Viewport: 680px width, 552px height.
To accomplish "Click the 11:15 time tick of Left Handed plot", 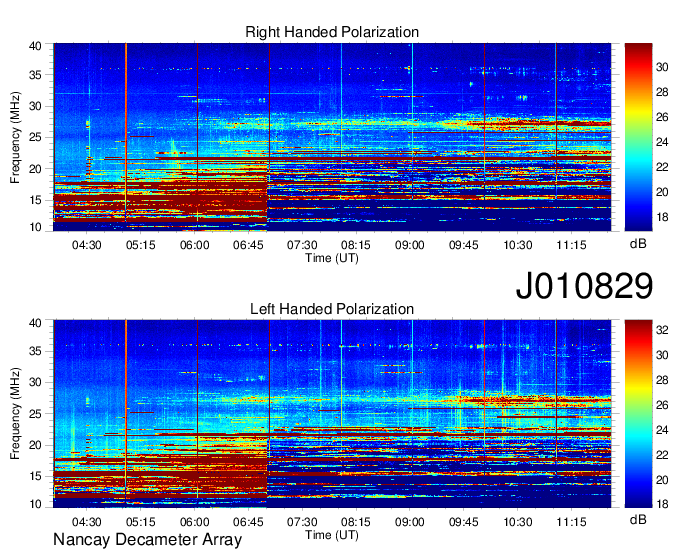I will pos(572,522).
